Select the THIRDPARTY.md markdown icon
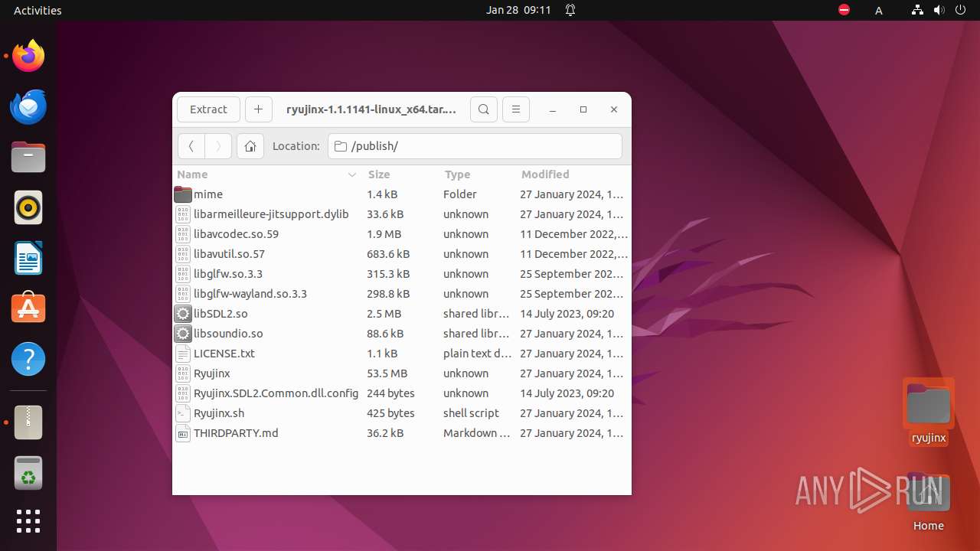 click(x=183, y=433)
